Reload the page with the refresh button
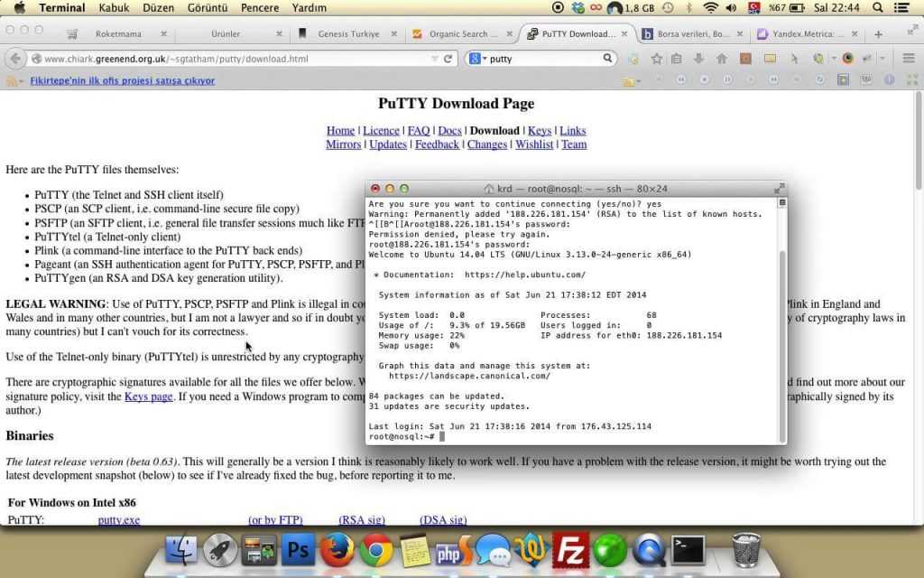The image size is (924, 578). click(x=448, y=59)
